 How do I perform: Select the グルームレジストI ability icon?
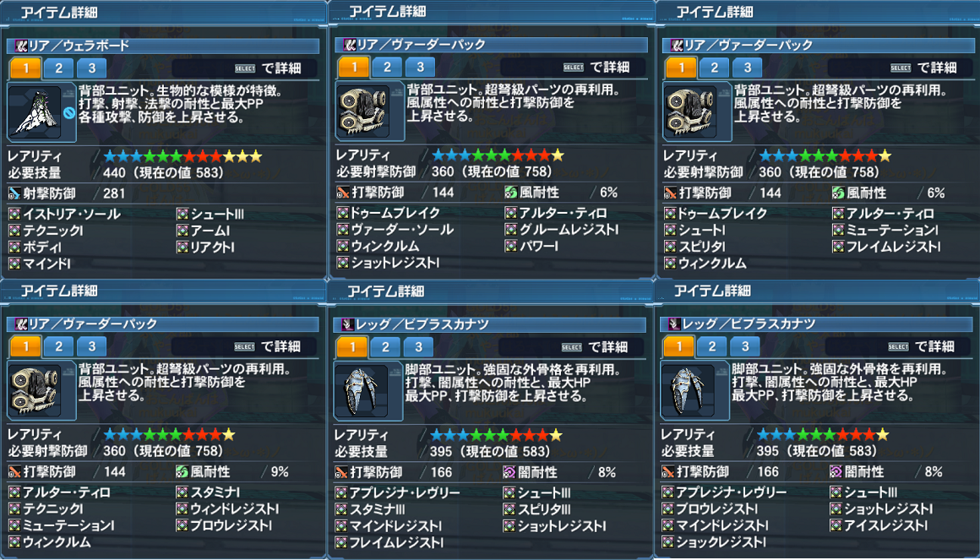[x=510, y=230]
